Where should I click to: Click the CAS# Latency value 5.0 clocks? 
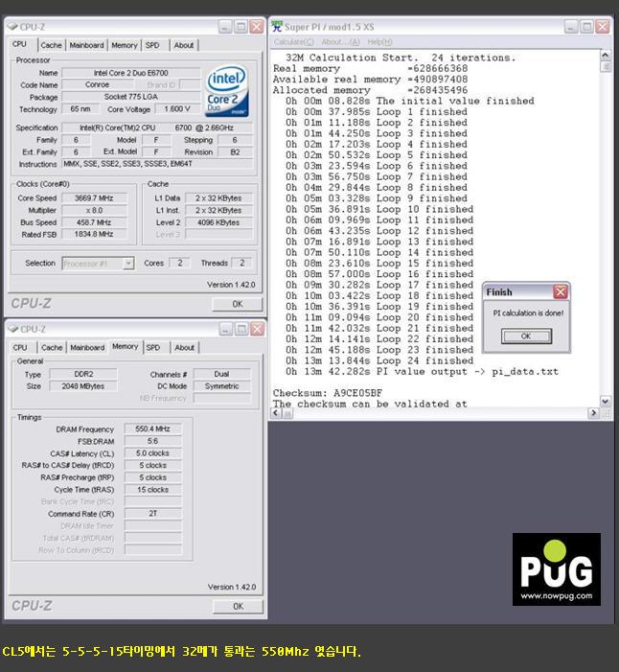click(x=153, y=453)
